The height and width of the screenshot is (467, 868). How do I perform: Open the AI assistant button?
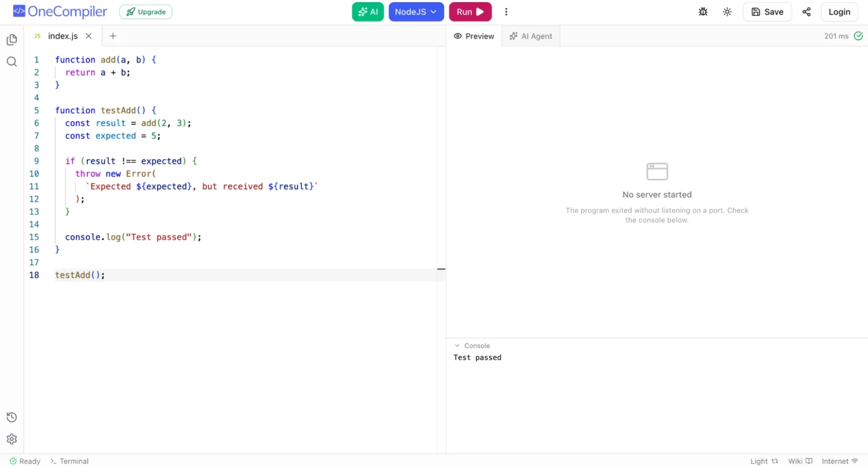pyautogui.click(x=368, y=12)
